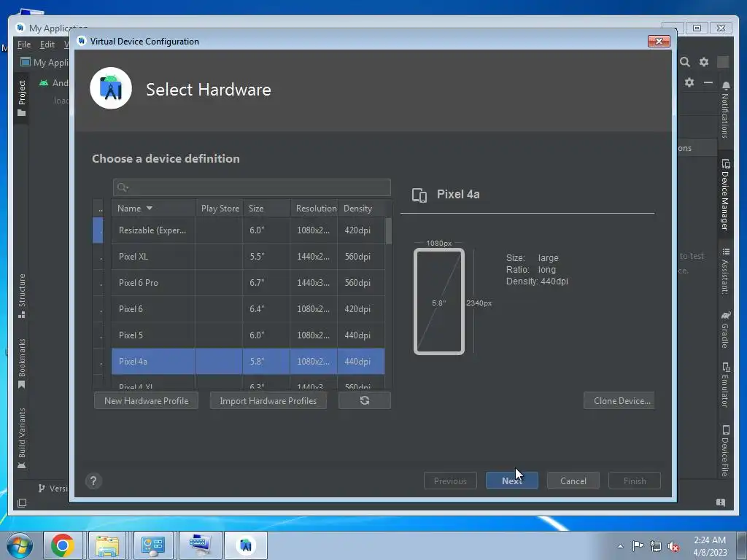Open IDE settings gear in top toolbar
Screen dimensions: 747x560
click(704, 62)
